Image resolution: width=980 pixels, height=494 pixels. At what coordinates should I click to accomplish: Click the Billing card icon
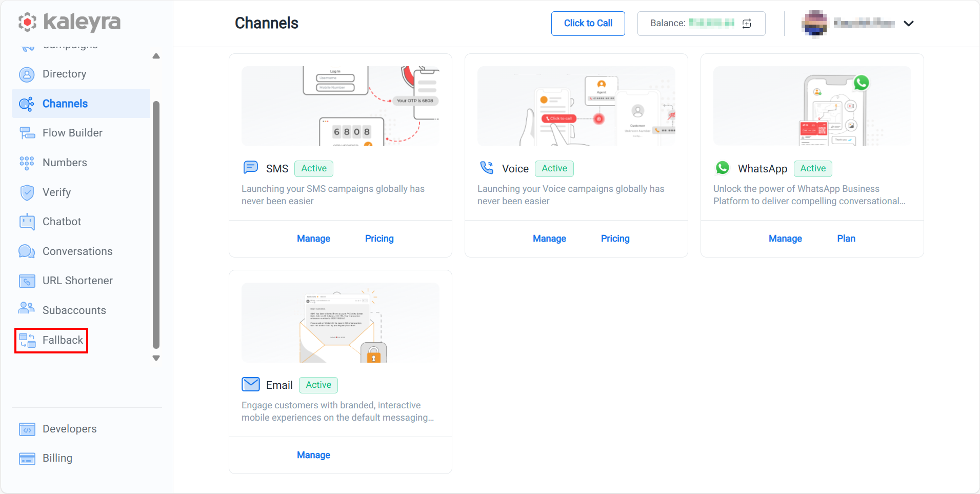(27, 458)
